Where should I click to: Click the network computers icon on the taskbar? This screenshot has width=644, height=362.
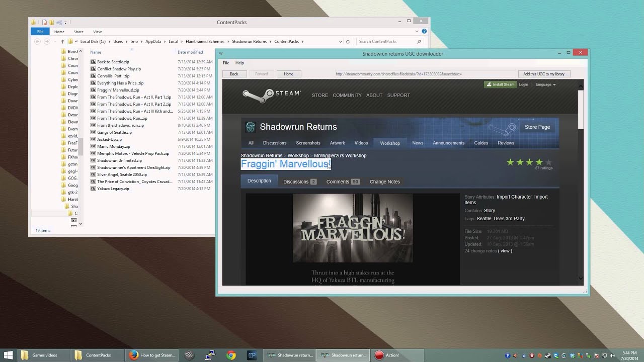[210, 355]
